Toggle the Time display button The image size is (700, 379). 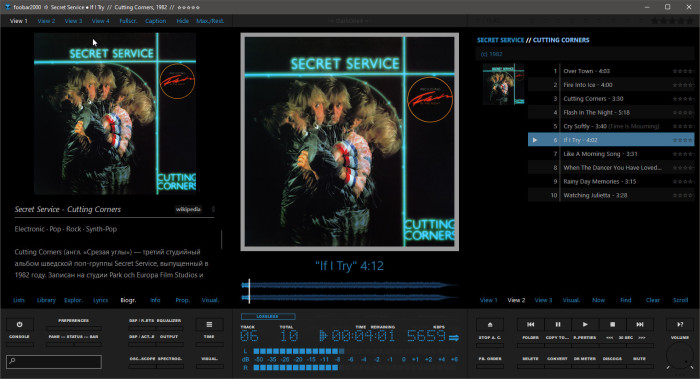pos(209,337)
